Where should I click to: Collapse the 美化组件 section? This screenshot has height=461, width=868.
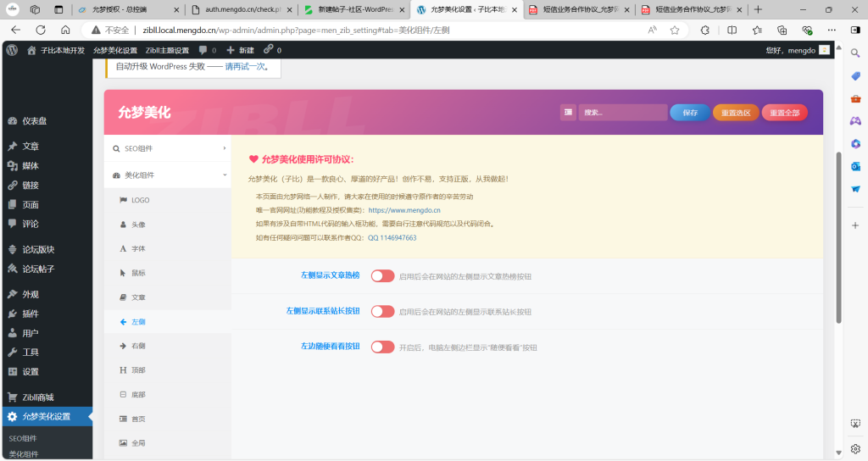click(x=167, y=175)
